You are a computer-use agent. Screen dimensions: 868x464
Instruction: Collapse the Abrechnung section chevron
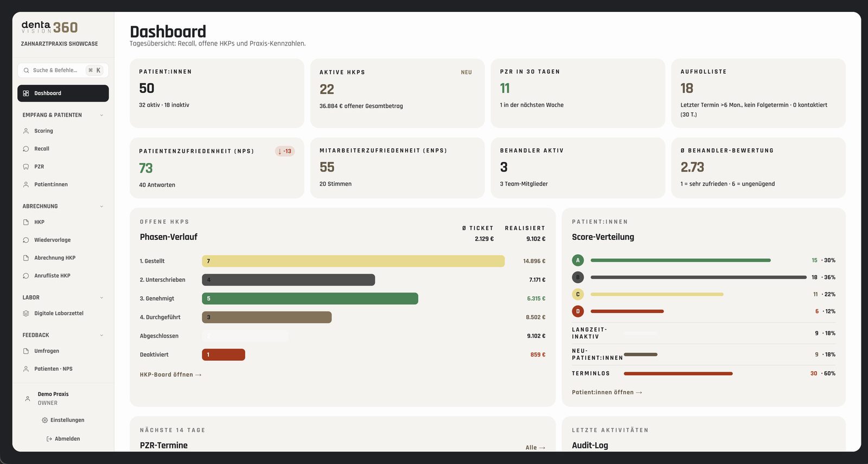click(x=101, y=206)
